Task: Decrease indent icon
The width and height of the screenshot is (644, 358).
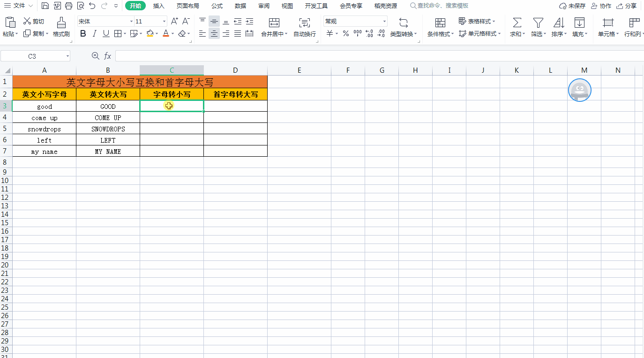Action: pyautogui.click(x=238, y=22)
